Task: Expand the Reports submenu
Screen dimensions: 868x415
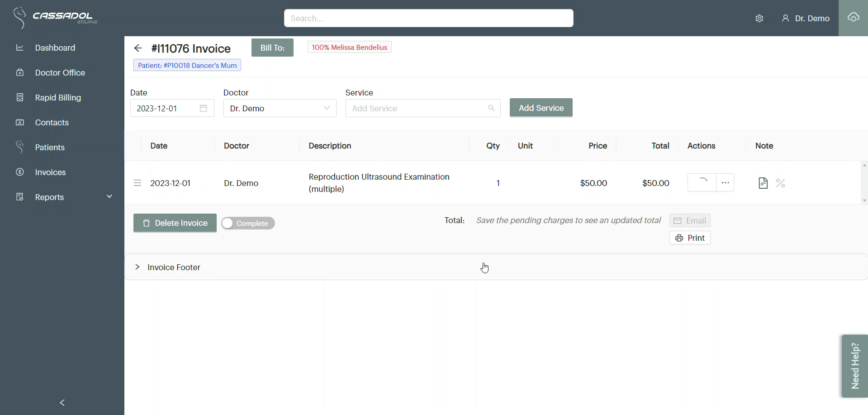Action: point(109,196)
